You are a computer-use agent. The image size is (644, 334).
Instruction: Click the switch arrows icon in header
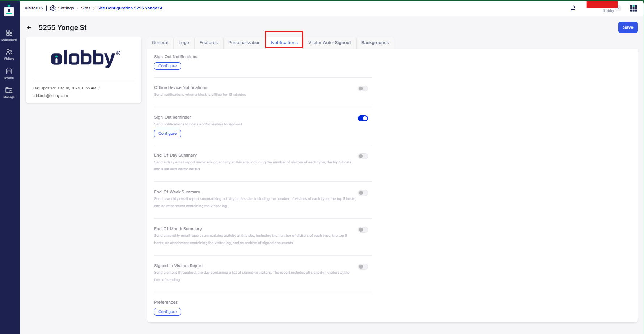(573, 8)
